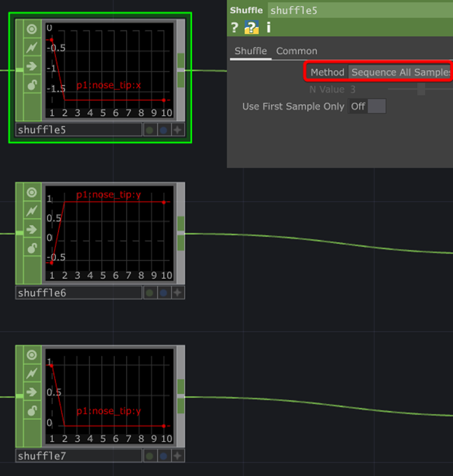
Task: Click the operator info 'i' icon
Action: click(268, 28)
